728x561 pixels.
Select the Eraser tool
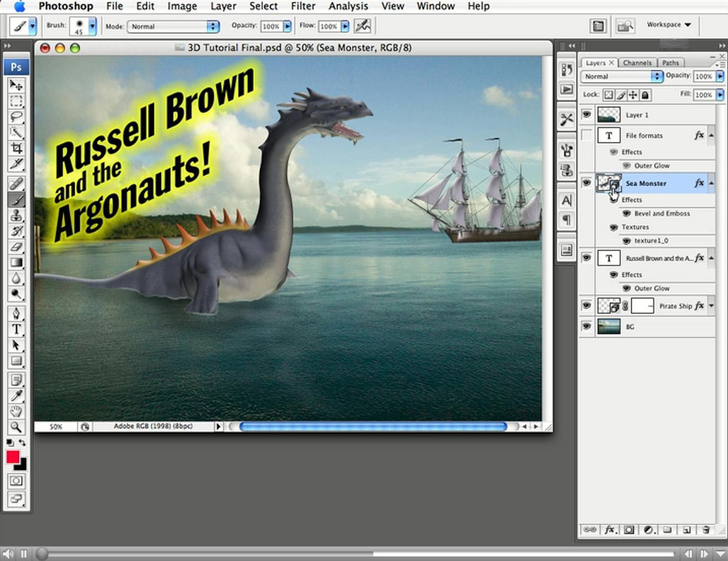[x=16, y=247]
